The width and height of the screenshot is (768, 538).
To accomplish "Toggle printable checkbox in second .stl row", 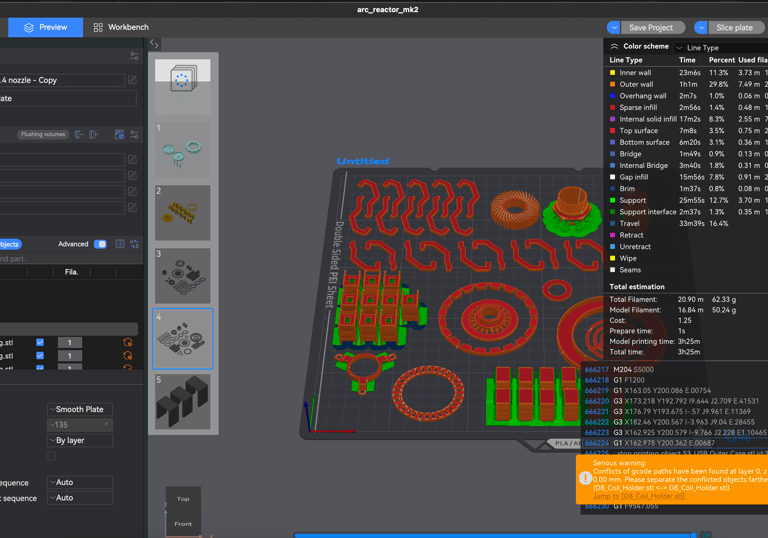I will click(x=40, y=356).
